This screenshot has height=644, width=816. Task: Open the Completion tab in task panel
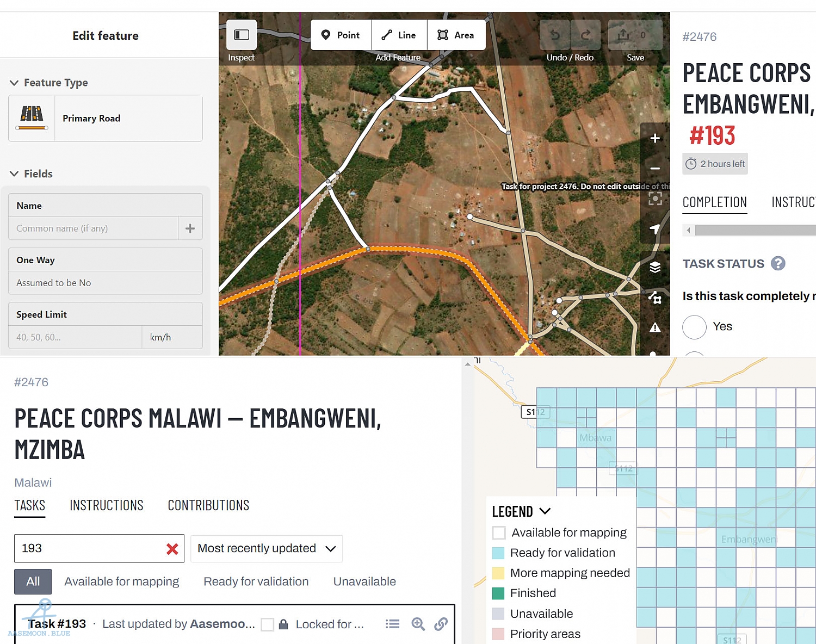tap(715, 202)
